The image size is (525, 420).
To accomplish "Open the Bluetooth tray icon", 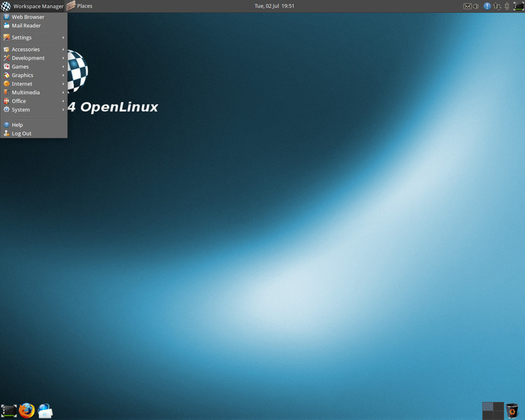I will tap(507, 6).
